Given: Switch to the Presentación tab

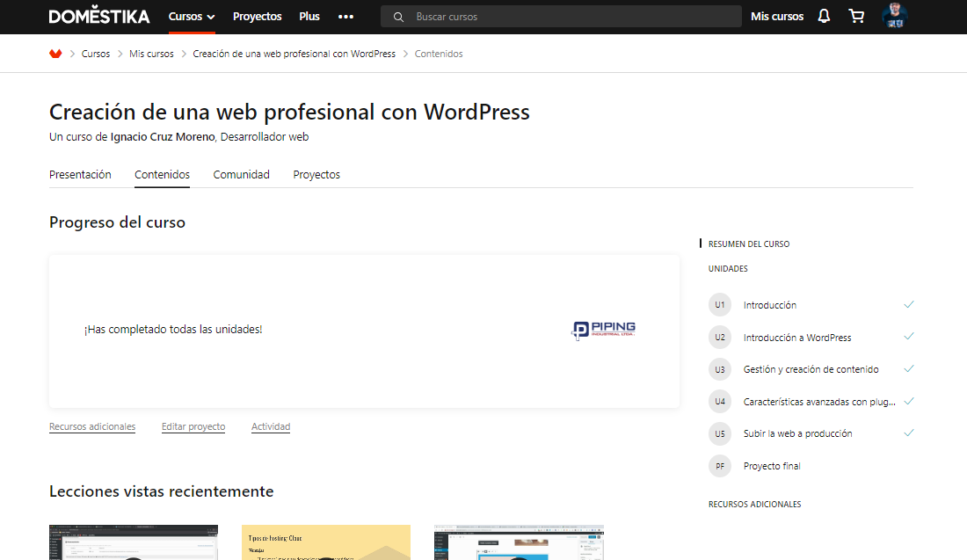Looking at the screenshot, I should coord(80,175).
